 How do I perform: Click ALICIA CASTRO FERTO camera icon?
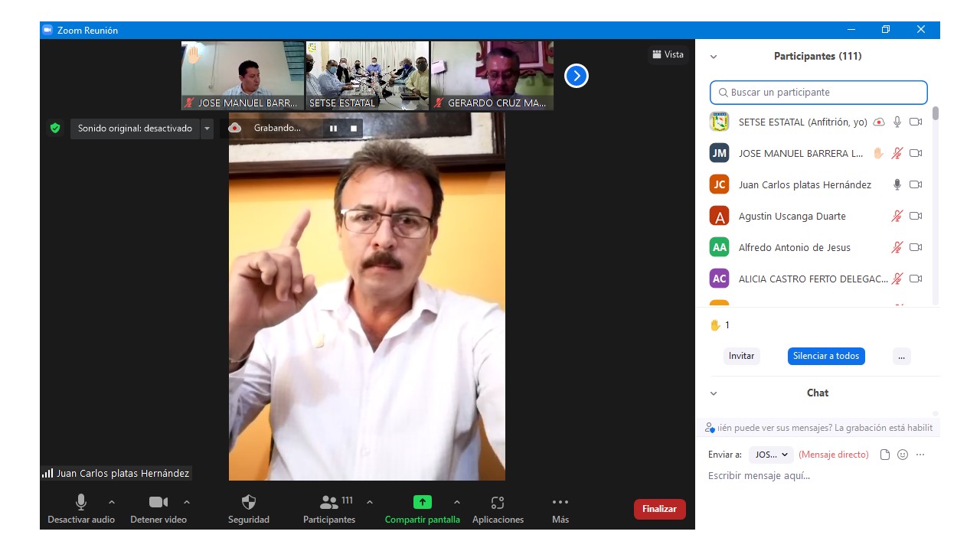[916, 279]
